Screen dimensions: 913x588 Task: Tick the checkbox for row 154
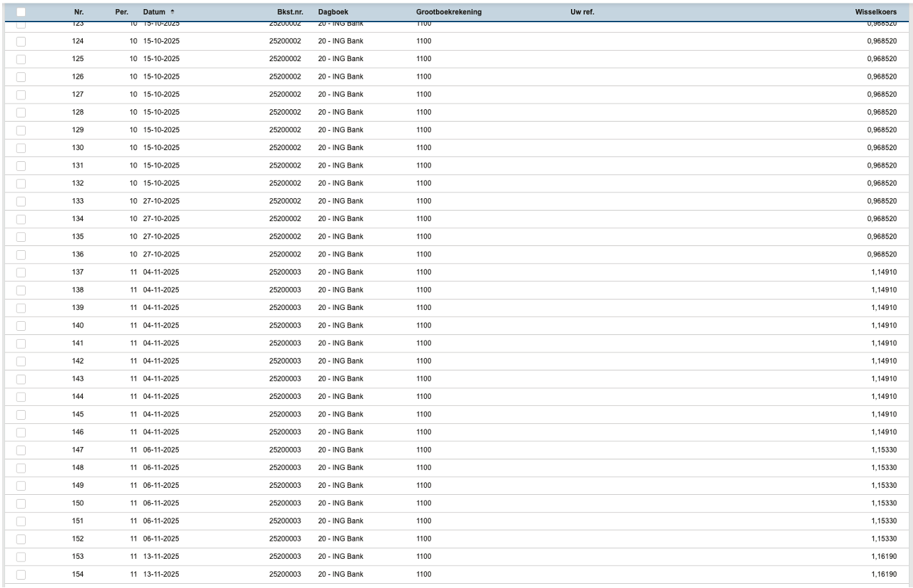(x=21, y=574)
